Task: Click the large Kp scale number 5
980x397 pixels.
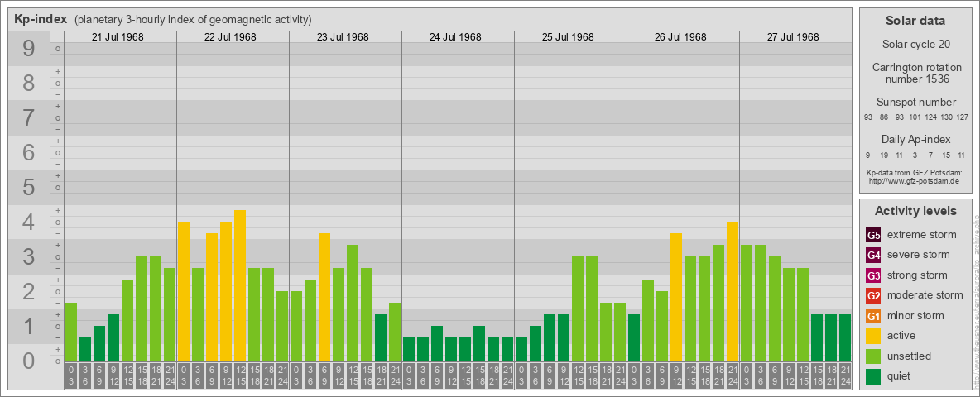Action: coord(28,187)
